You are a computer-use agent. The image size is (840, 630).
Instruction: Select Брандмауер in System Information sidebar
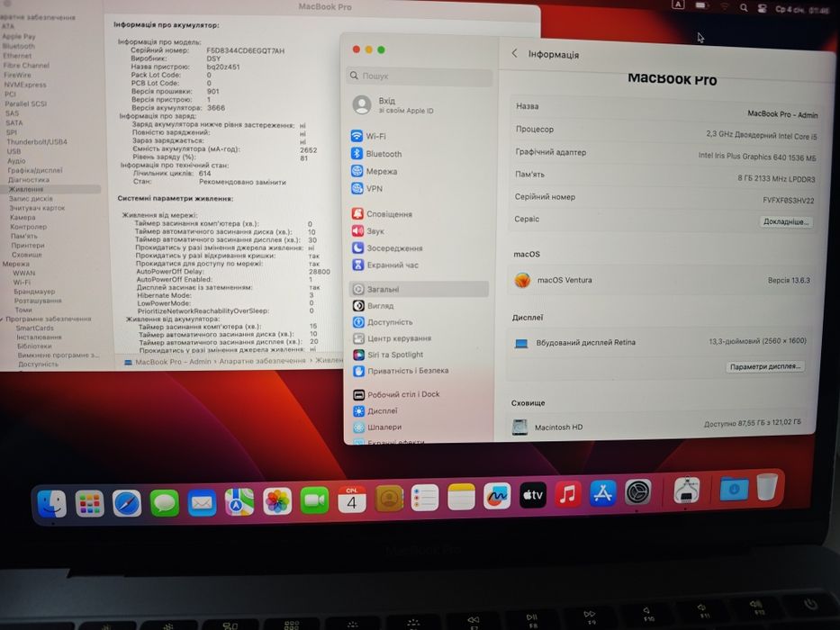34,292
